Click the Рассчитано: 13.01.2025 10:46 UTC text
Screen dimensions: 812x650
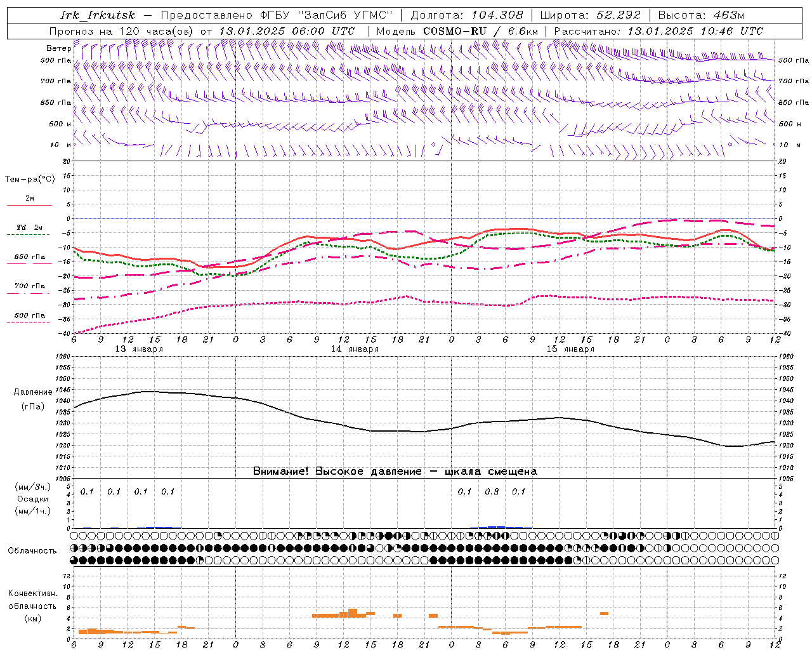coord(658,31)
